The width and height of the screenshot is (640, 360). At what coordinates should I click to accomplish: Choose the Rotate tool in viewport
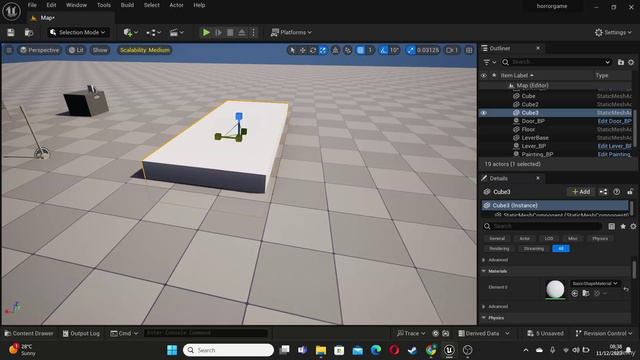point(313,50)
